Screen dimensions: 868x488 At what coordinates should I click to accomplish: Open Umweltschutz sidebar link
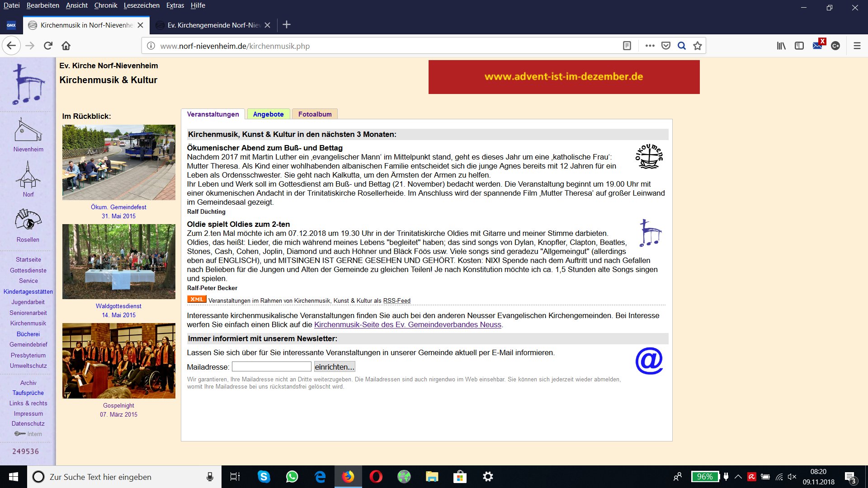tap(28, 366)
